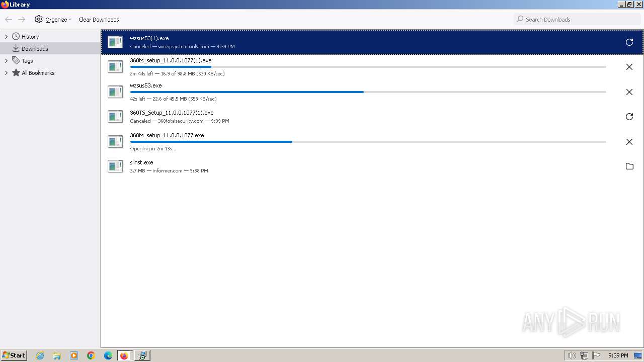
Task: Click 'Opening in 2m 13s…' status text
Action: tap(153, 148)
